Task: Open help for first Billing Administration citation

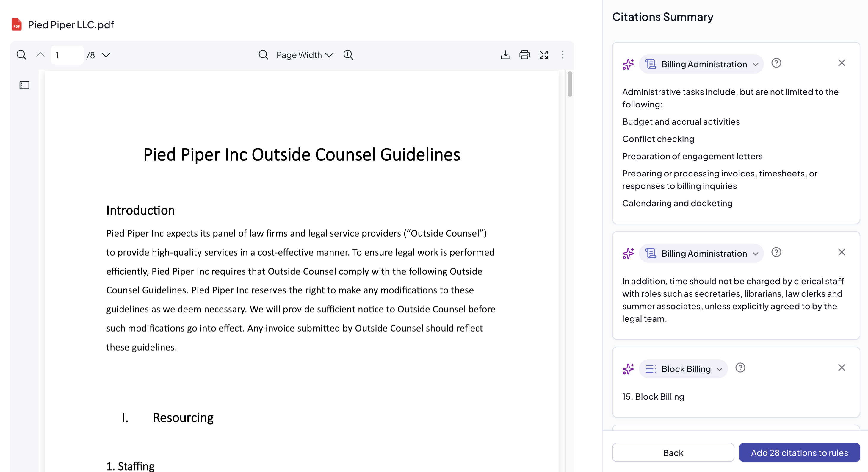Action: tap(776, 63)
